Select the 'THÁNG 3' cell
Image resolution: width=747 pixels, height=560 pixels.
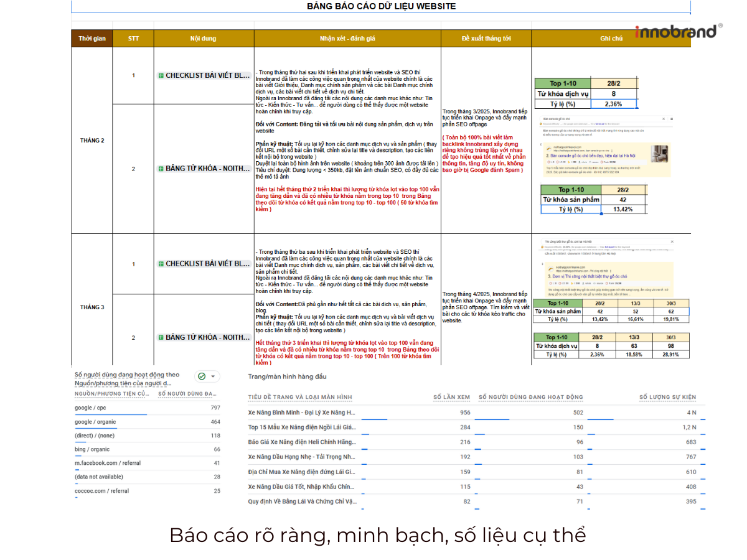(92, 307)
